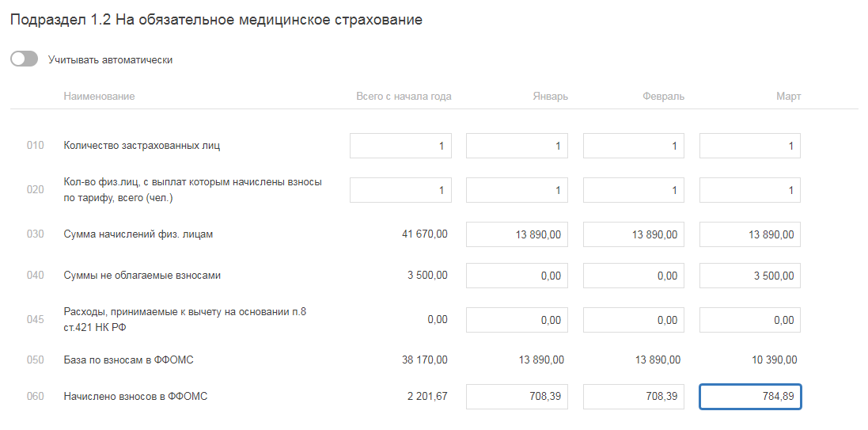
Task: Select February field in row 010
Action: point(634,146)
